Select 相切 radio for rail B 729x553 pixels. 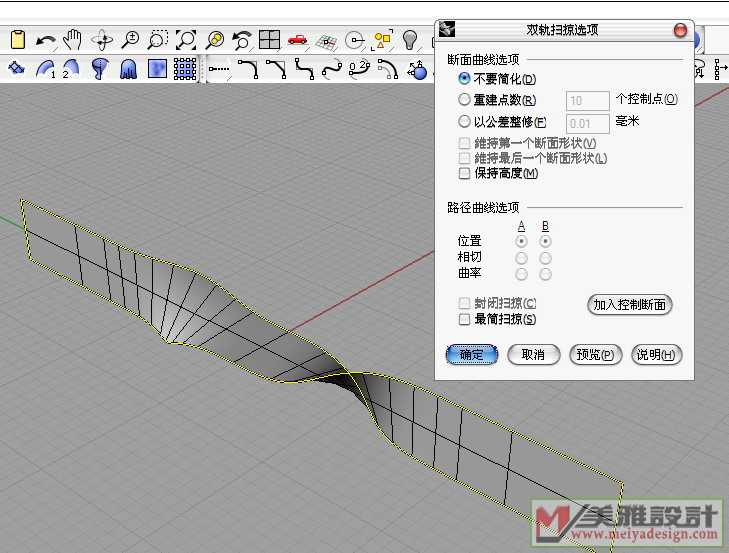(545, 258)
